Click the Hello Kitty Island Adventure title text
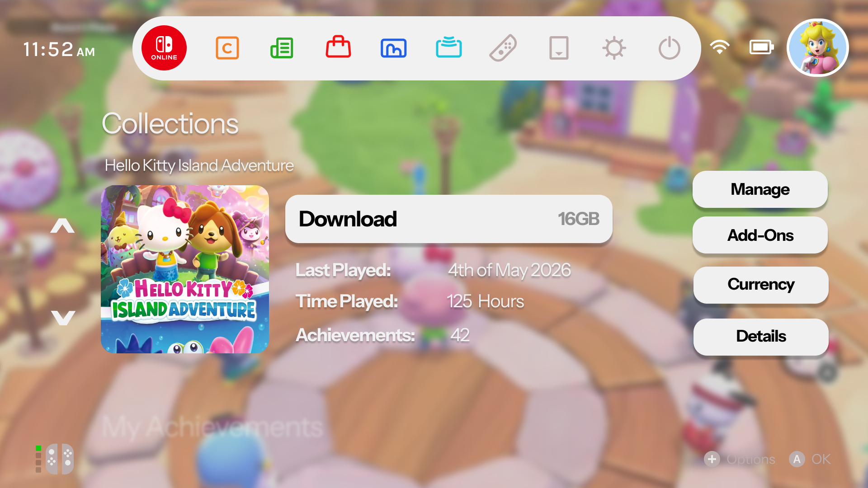868x488 pixels. [199, 166]
